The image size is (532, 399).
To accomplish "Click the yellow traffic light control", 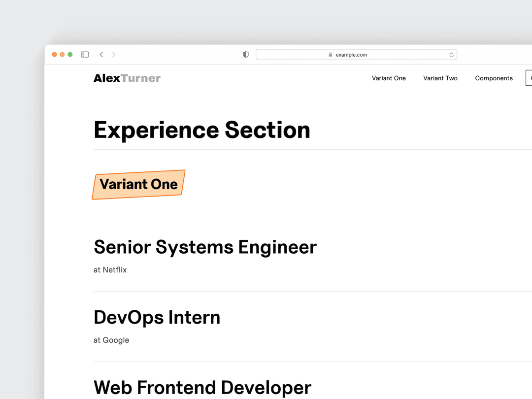I will (x=62, y=54).
